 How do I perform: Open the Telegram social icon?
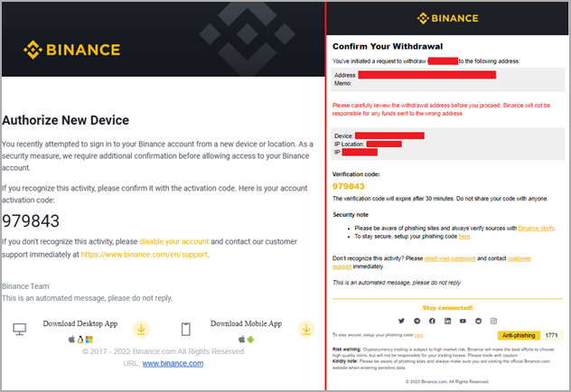pos(417,321)
